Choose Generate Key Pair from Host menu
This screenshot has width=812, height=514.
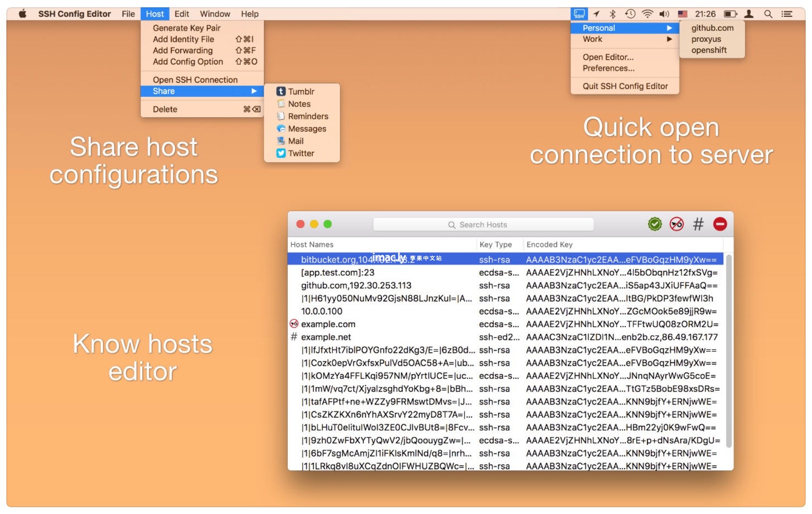pyautogui.click(x=202, y=28)
